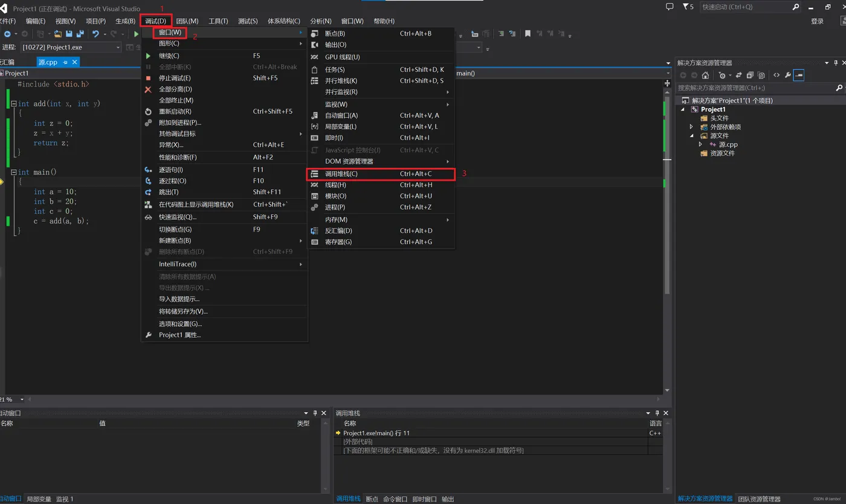846x504 pixels.
Task: Collapse the main function outline box
Action: [14, 172]
